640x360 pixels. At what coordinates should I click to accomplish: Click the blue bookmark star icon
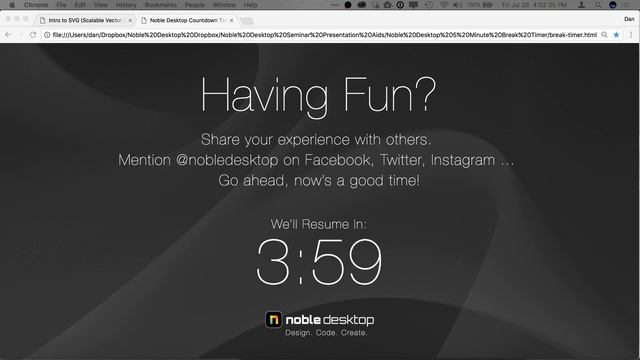616,35
